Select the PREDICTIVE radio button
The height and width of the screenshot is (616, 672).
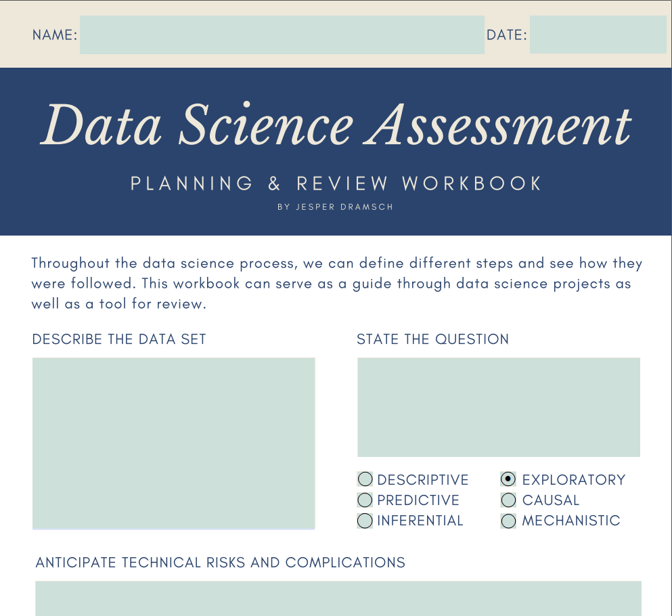click(x=365, y=500)
